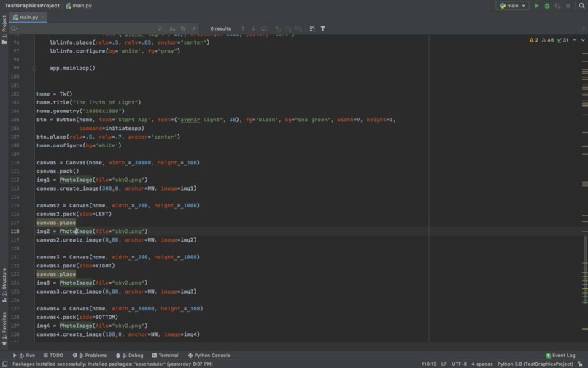Toggle Match Case (Aa) in find bar
The width and height of the screenshot is (588, 368).
(172, 28)
